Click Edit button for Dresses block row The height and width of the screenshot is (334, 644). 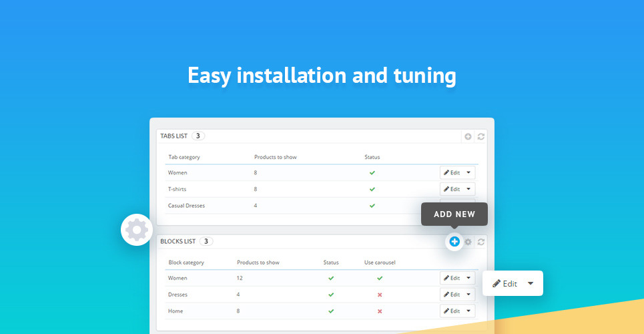point(452,295)
